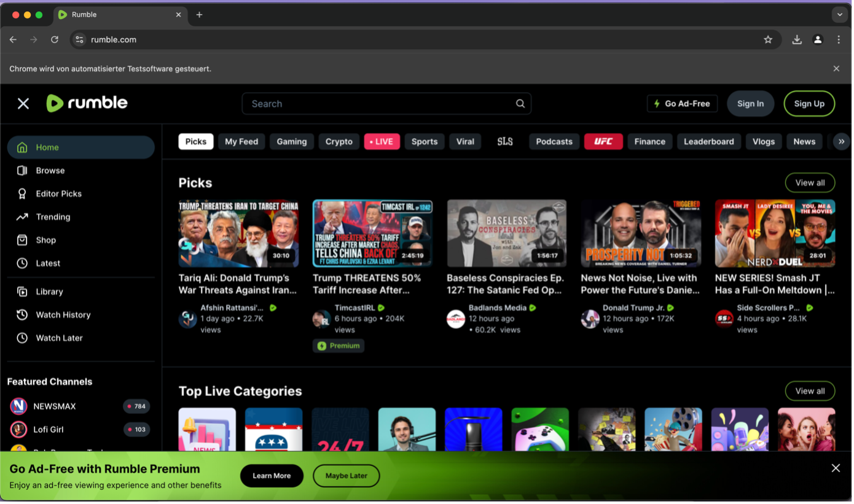Bookmark this page with the star icon
Viewport: 854px width, 504px height.
768,40
